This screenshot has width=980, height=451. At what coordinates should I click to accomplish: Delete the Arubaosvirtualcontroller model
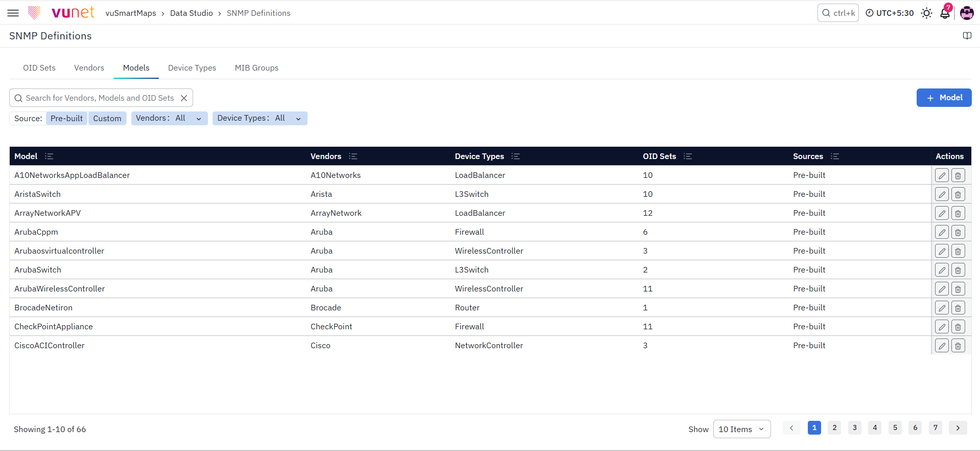958,251
